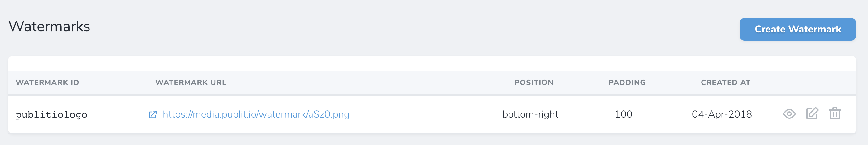Click the Watermarks page heading
Screen dimensions: 868x145
coord(49,26)
